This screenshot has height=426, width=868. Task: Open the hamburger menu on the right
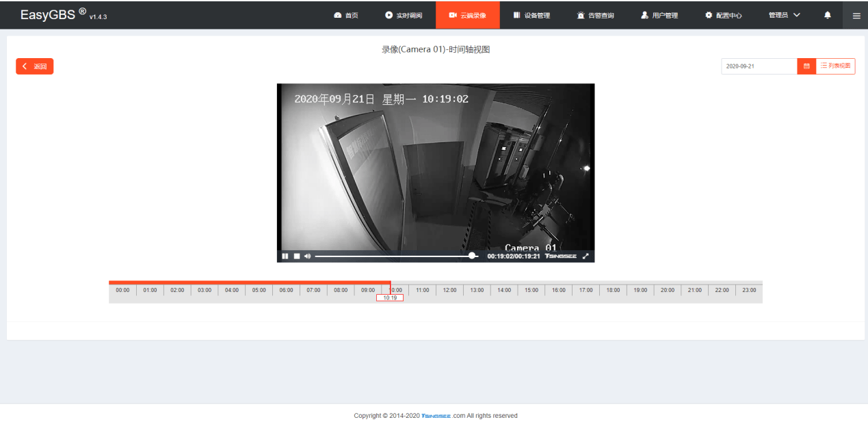click(x=856, y=14)
